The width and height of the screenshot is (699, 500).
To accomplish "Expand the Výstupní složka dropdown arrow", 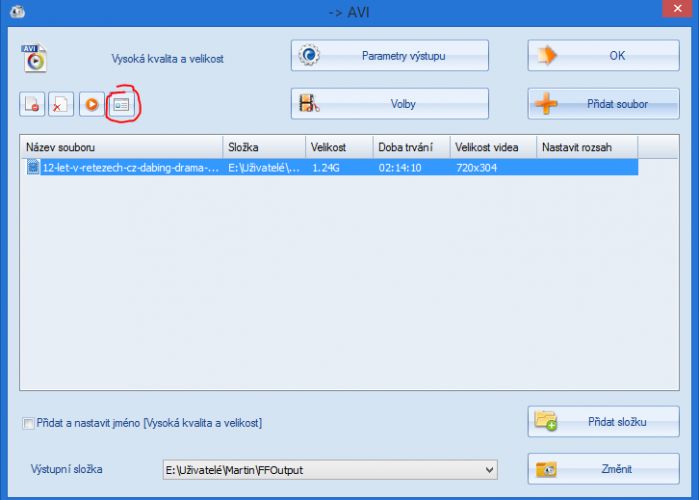I will pos(489,470).
